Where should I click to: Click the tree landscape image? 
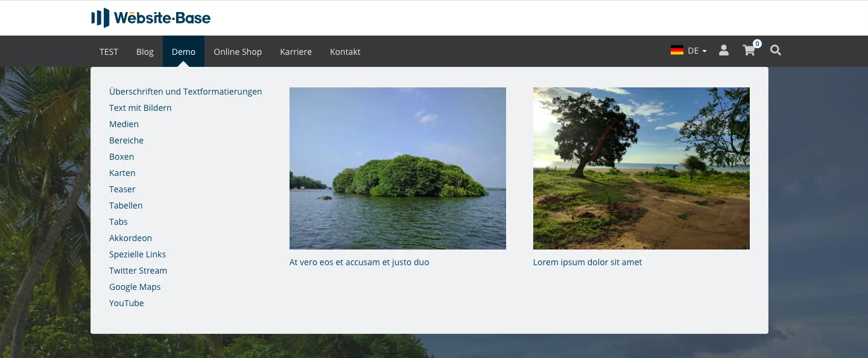[x=641, y=168]
